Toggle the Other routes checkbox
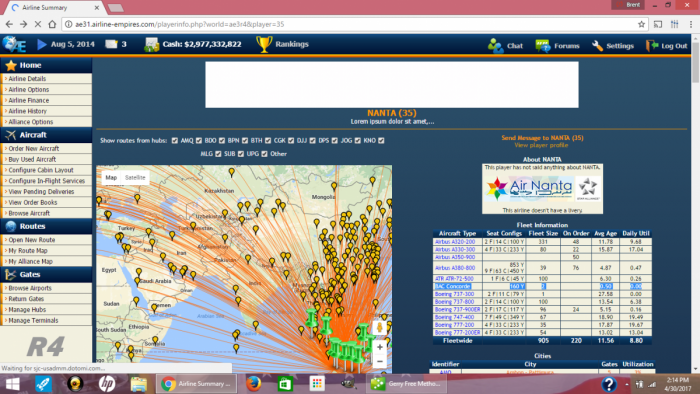Image resolution: width=700 pixels, height=394 pixels. pos(264,154)
